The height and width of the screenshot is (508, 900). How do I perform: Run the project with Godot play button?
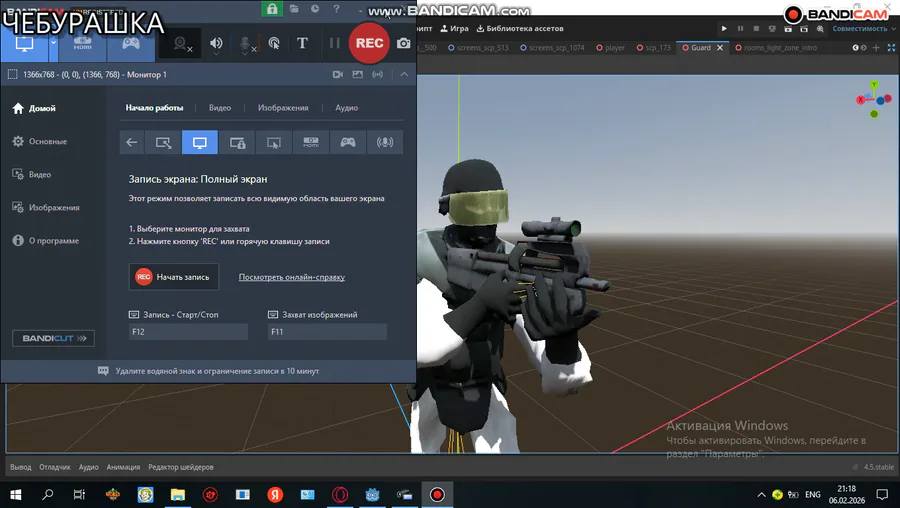pyautogui.click(x=724, y=28)
